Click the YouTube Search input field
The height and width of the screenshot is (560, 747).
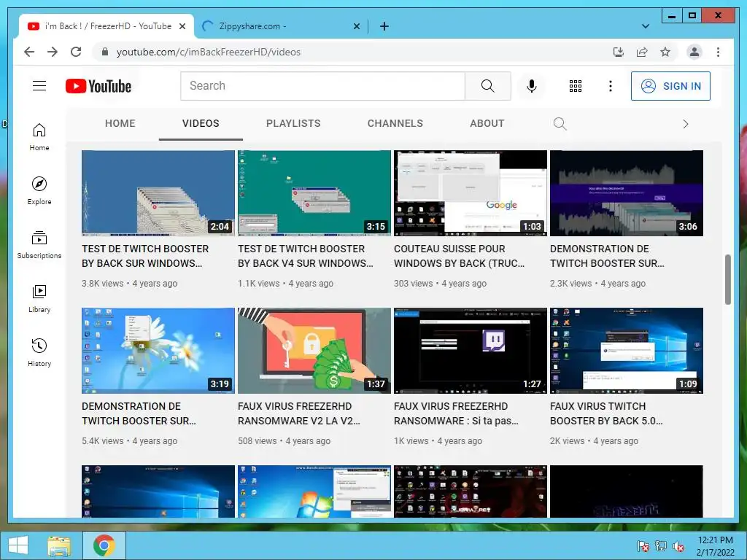tap(322, 86)
